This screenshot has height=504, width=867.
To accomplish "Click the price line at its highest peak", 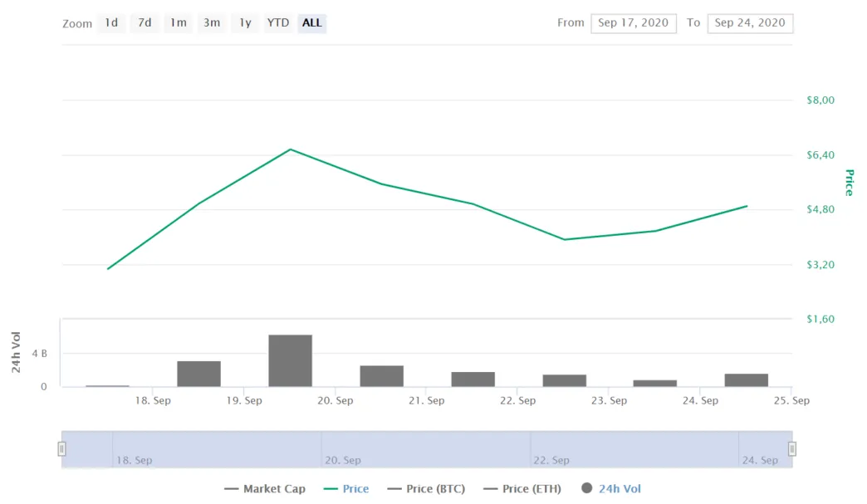I will [291, 150].
